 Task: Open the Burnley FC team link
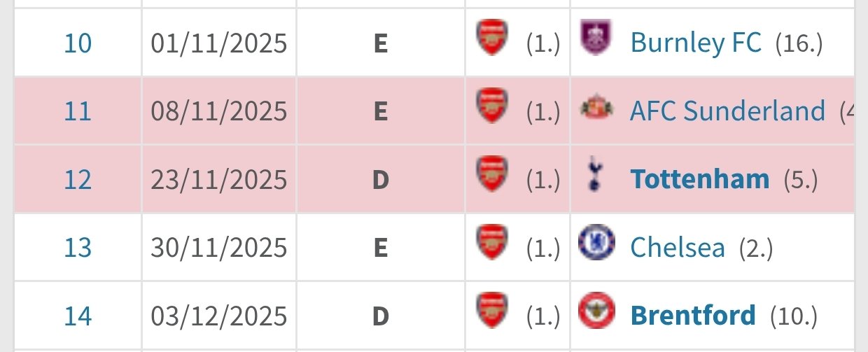[x=695, y=43]
